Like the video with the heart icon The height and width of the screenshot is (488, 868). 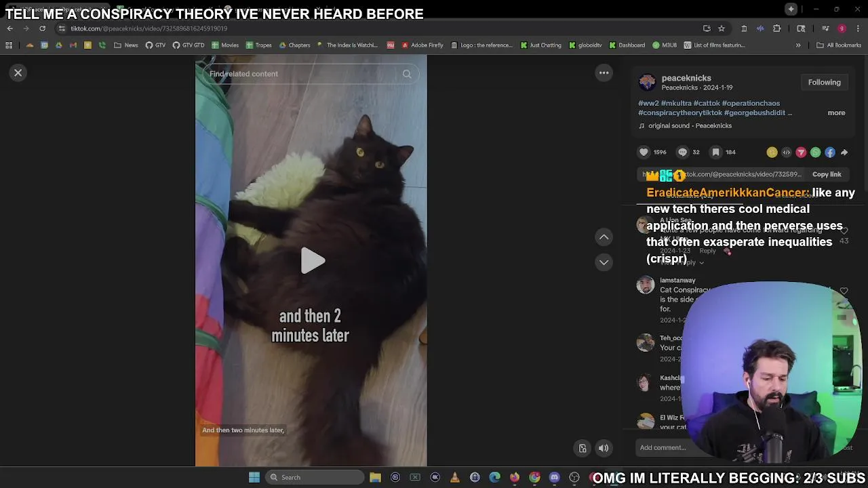click(x=644, y=152)
